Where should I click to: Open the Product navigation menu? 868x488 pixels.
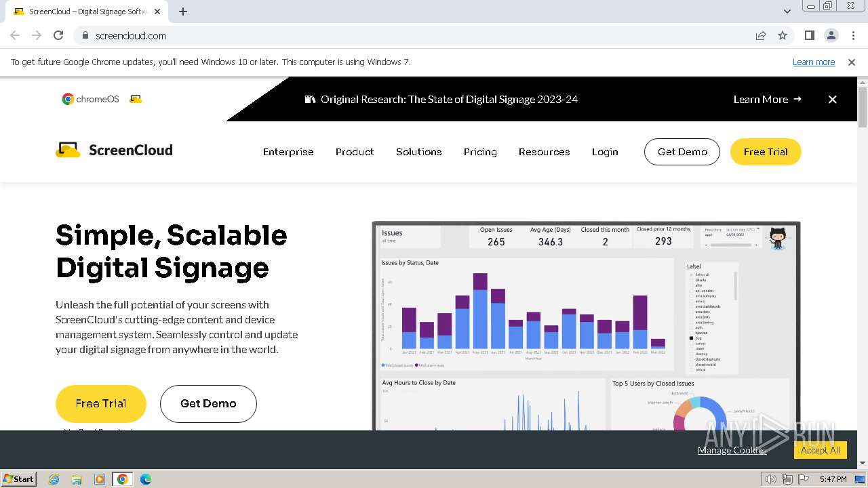355,152
